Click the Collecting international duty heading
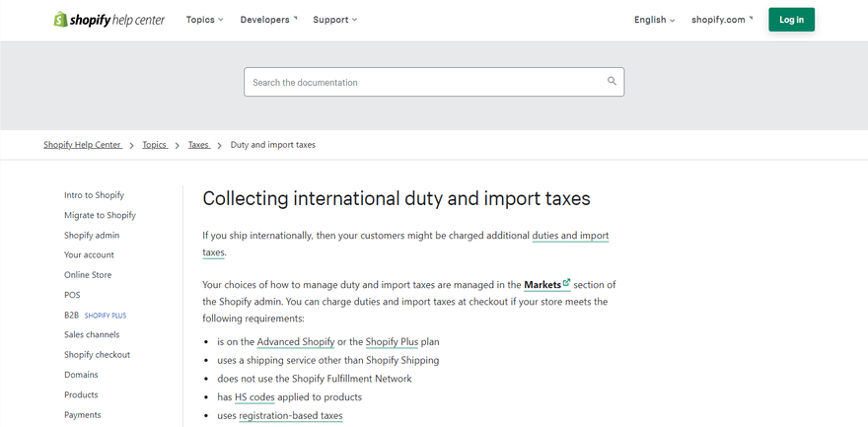Image resolution: width=868 pixels, height=427 pixels. click(x=397, y=198)
